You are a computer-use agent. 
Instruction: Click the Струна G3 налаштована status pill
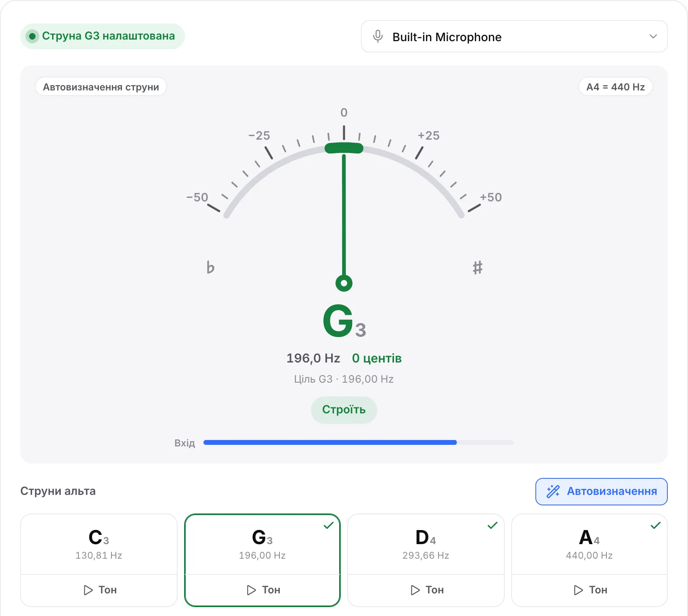tap(103, 36)
